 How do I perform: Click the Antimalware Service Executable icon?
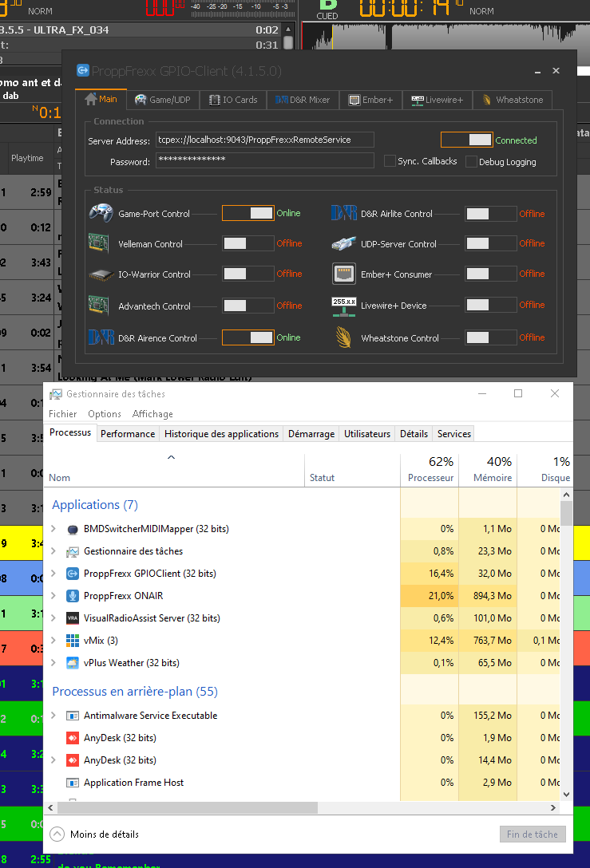[73, 716]
